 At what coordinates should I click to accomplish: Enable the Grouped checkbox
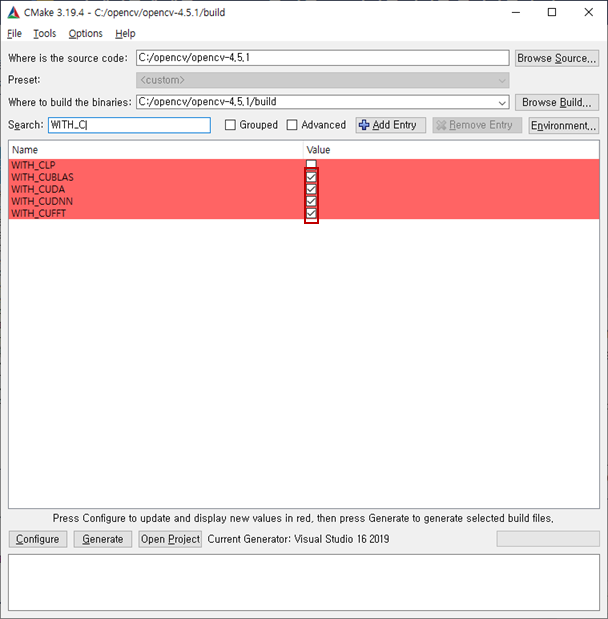(230, 125)
